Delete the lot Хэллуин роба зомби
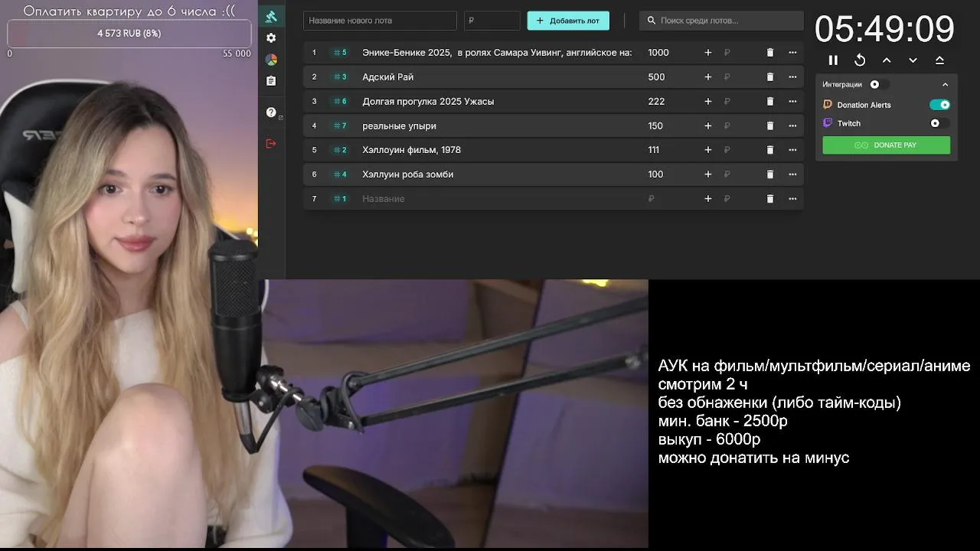The height and width of the screenshot is (551, 980). tap(770, 174)
